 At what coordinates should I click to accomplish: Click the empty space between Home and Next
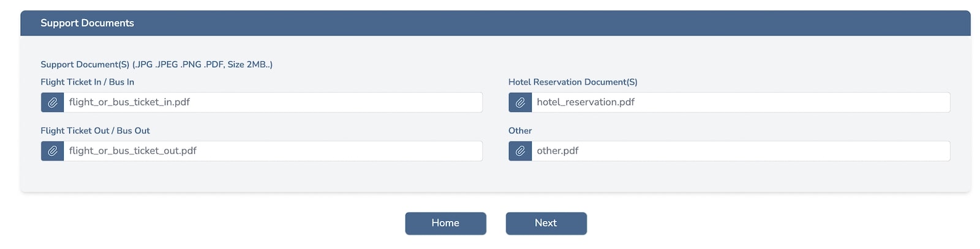[496, 223]
